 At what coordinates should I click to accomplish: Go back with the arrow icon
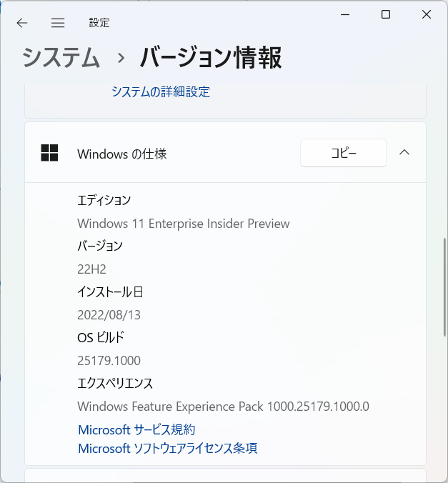click(x=22, y=23)
